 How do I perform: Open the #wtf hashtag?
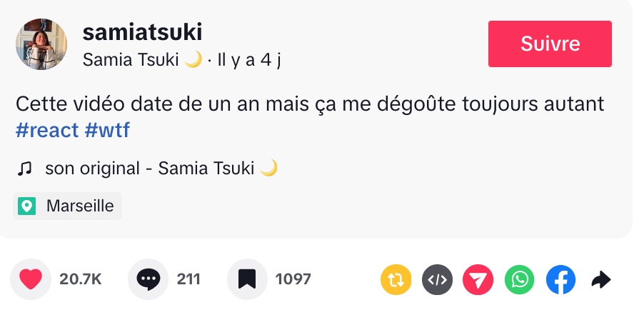coord(107,131)
